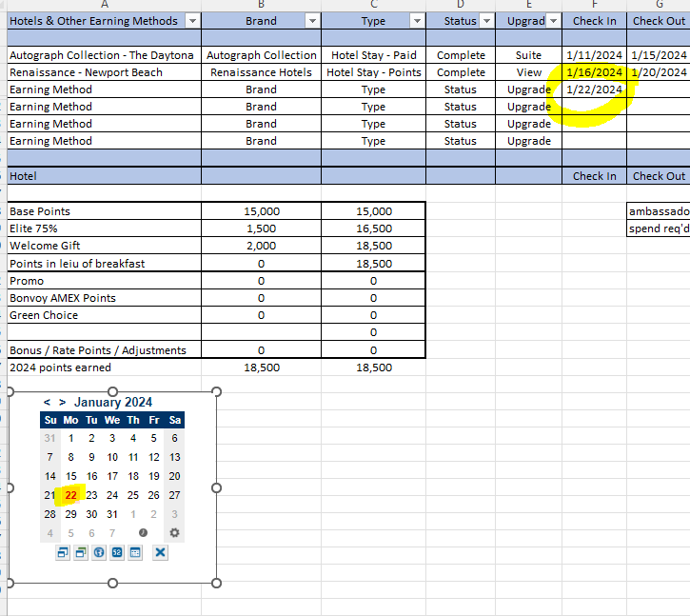Click the calendar grid view icon
Image resolution: width=690 pixels, height=616 pixels.
(x=135, y=552)
